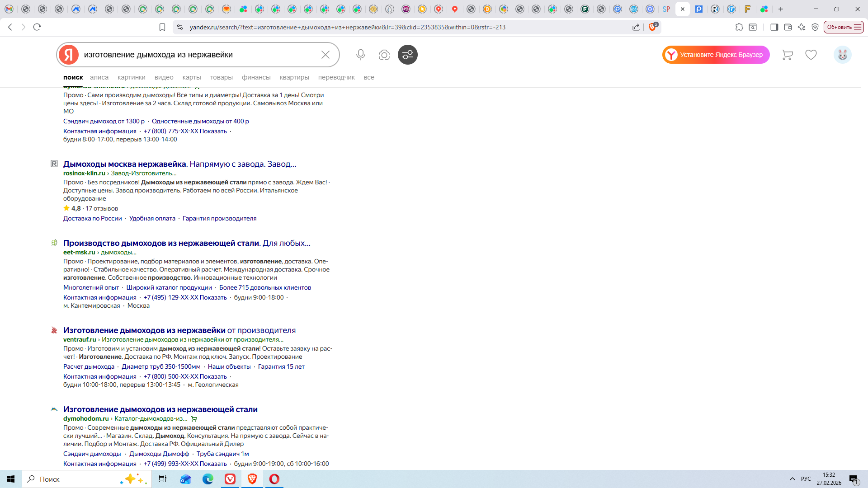Expand the system tray hidden icons chevron

(792, 479)
